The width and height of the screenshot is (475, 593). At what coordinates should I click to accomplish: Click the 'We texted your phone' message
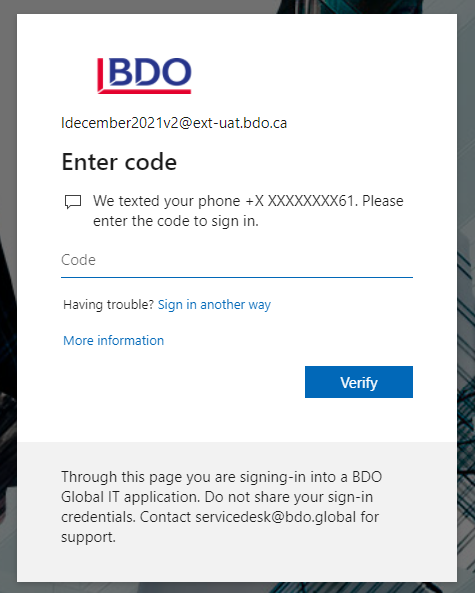(248, 211)
